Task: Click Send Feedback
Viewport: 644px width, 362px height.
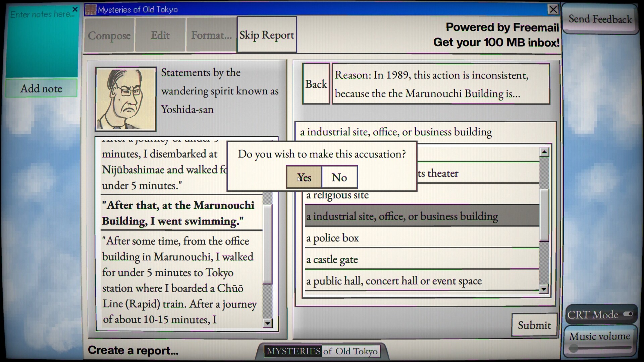Action: coord(600,19)
